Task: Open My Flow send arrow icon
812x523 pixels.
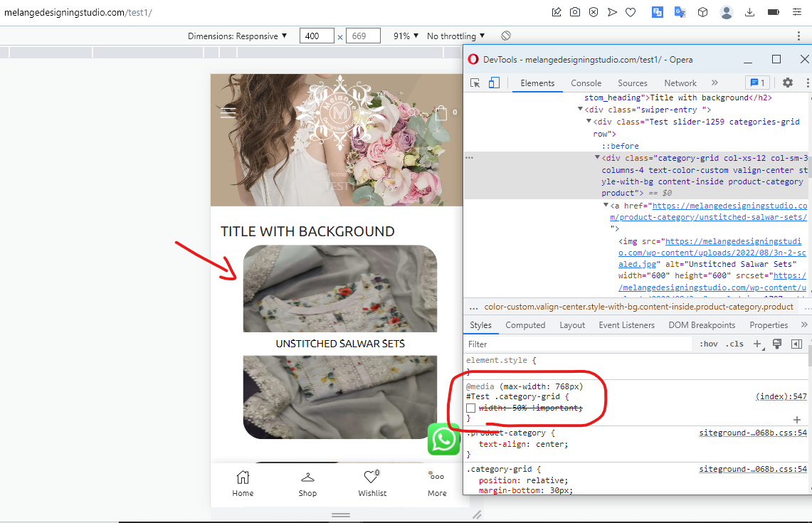Action: 612,12
